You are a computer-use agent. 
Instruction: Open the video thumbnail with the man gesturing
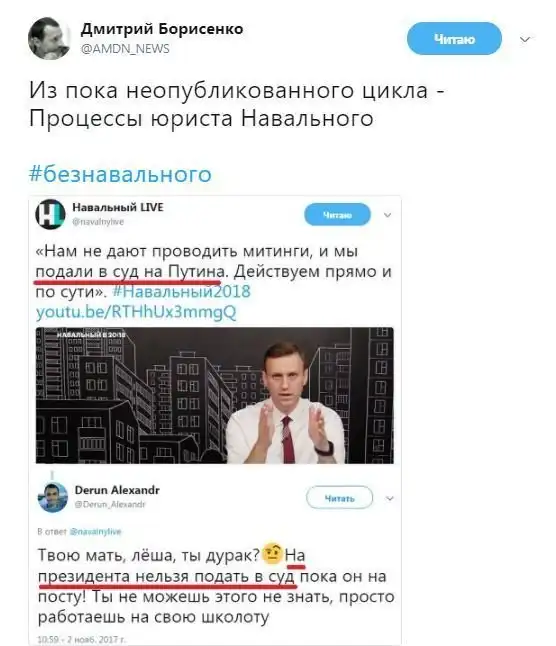(x=215, y=395)
